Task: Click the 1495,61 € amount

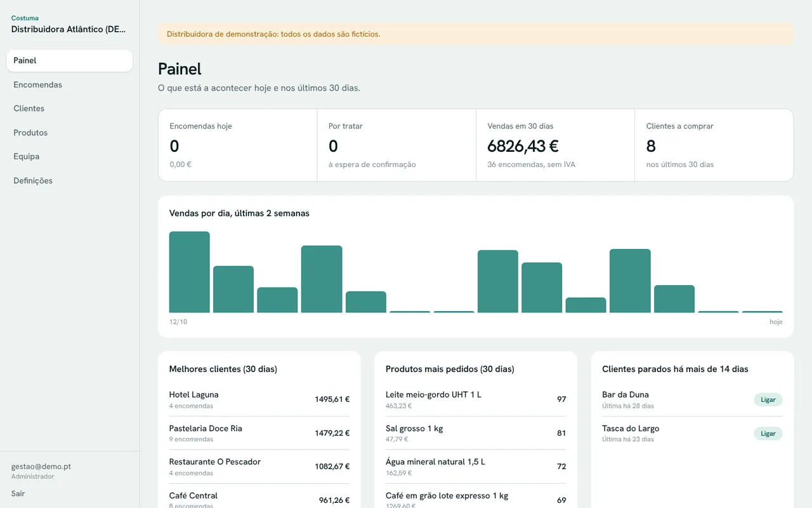Action: 332,399
